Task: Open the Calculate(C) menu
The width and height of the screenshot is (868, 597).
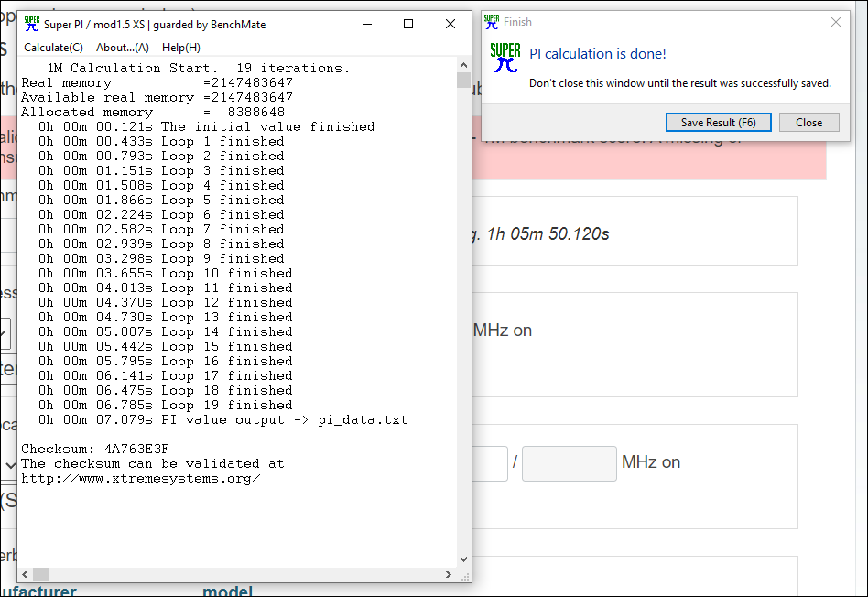Action: pyautogui.click(x=53, y=48)
